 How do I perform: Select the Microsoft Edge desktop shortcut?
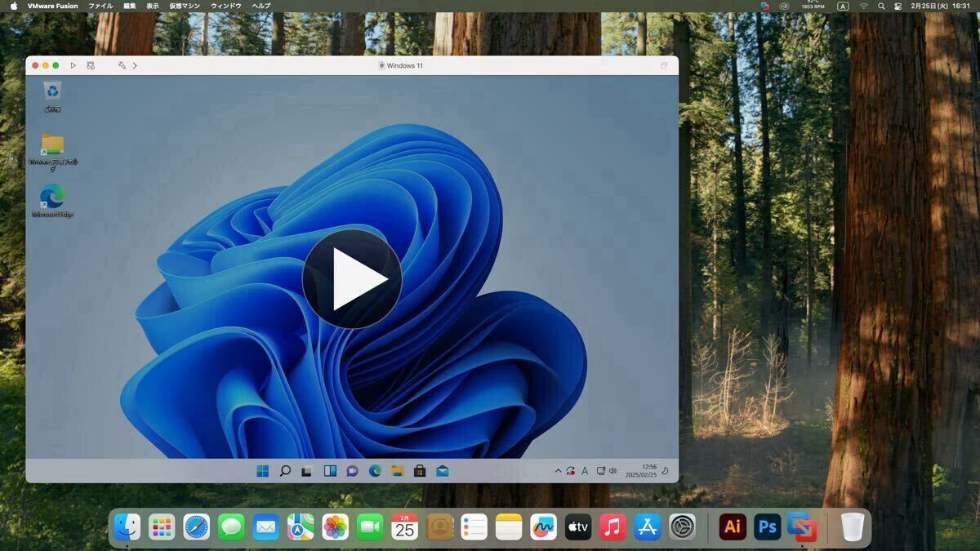(52, 201)
